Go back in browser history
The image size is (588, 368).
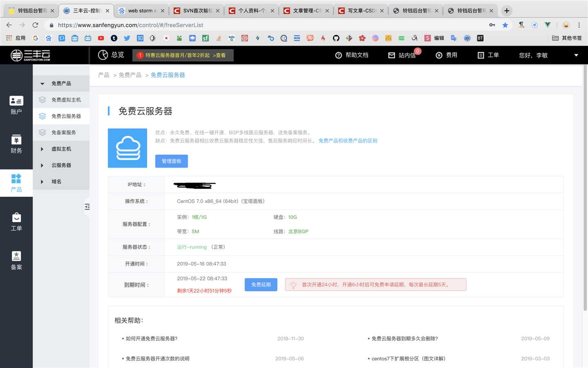pos(9,25)
